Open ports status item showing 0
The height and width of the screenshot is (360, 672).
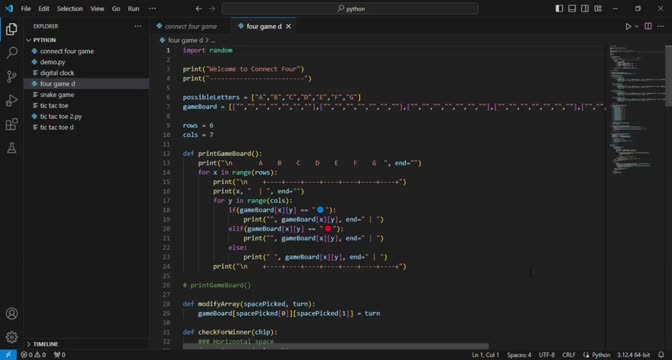tap(60, 355)
